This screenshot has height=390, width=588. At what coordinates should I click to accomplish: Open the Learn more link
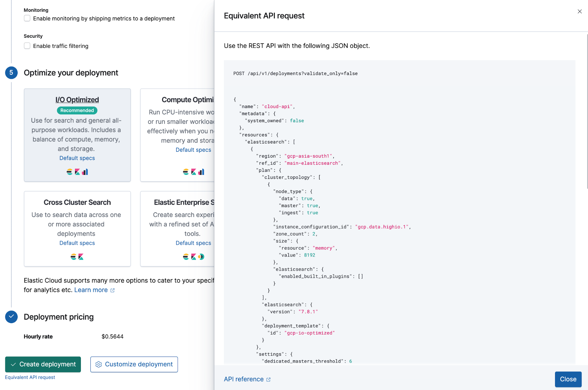pyautogui.click(x=91, y=290)
